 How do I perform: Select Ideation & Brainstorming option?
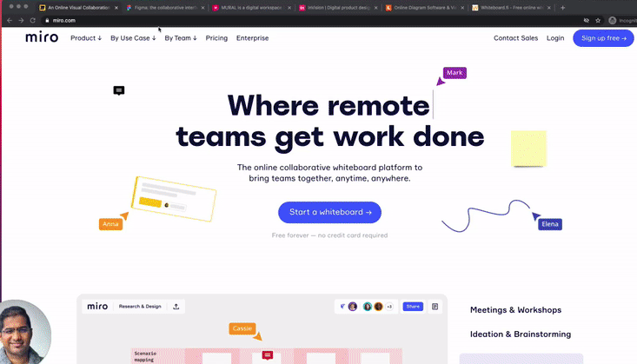(x=521, y=334)
